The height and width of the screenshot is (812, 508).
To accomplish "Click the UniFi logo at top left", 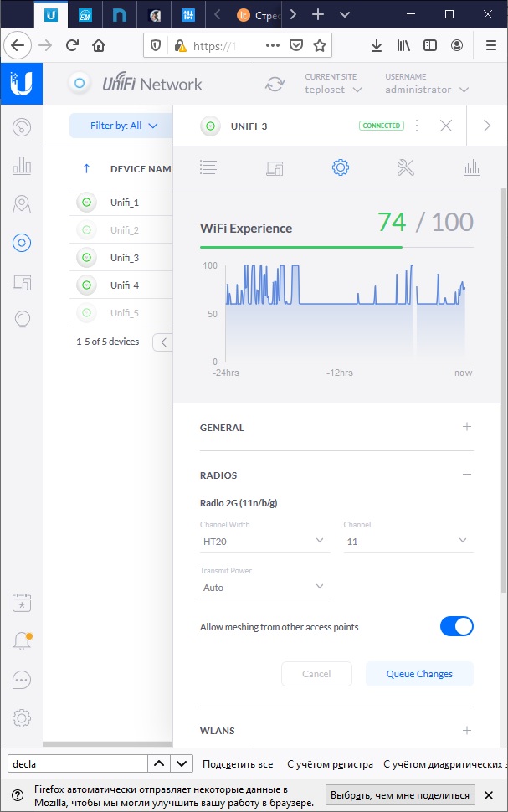I will (x=21, y=84).
